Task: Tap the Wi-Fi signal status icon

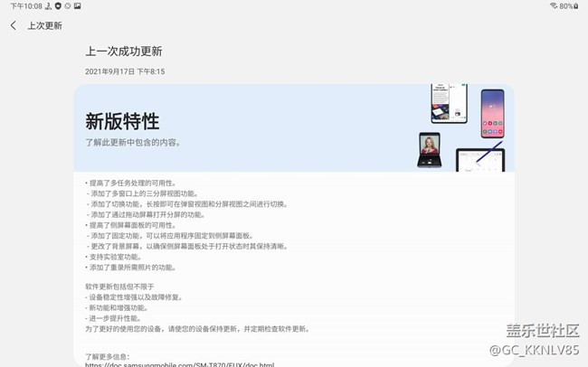Action: click(x=554, y=6)
